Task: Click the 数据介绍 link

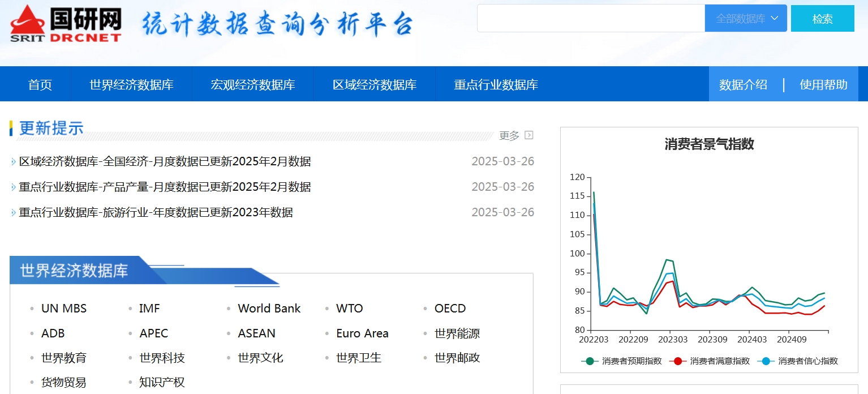Action: click(743, 85)
